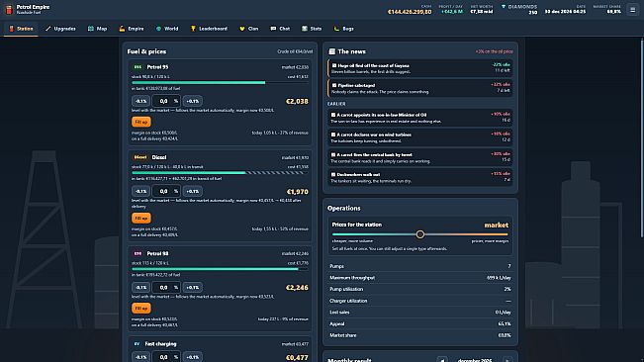Click the Diesel badge icon
This screenshot has width=644, height=362.
(x=140, y=157)
